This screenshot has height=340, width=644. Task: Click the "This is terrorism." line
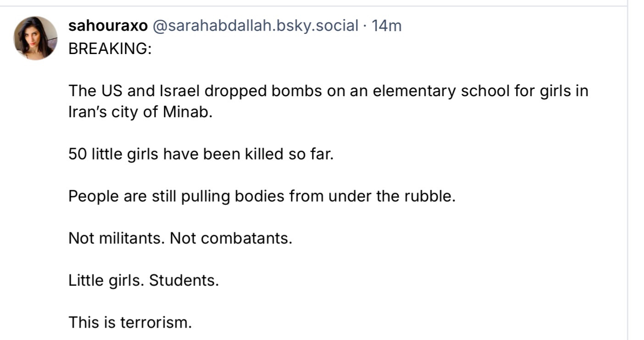pos(130,322)
